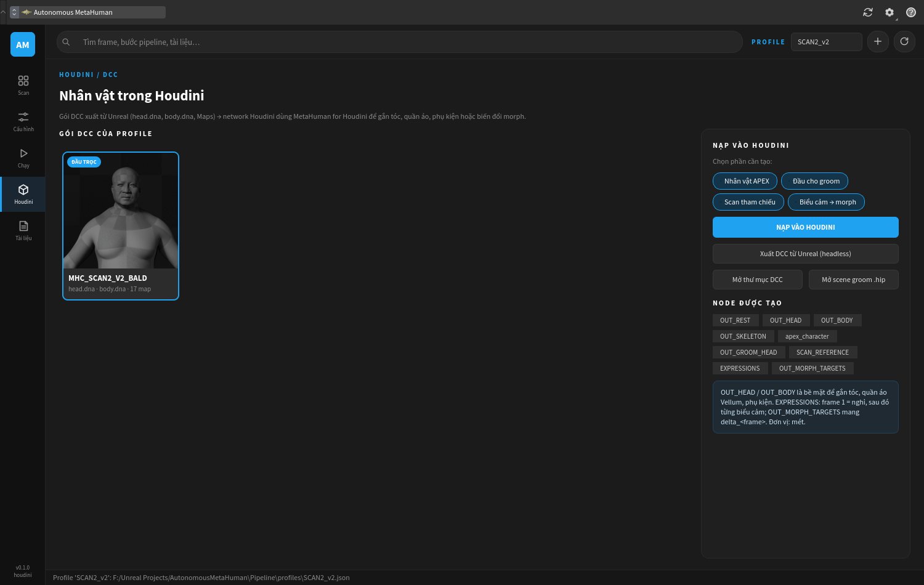This screenshot has width=924, height=585.
Task: Focus the frame and pipeline search field
Action: 399,42
